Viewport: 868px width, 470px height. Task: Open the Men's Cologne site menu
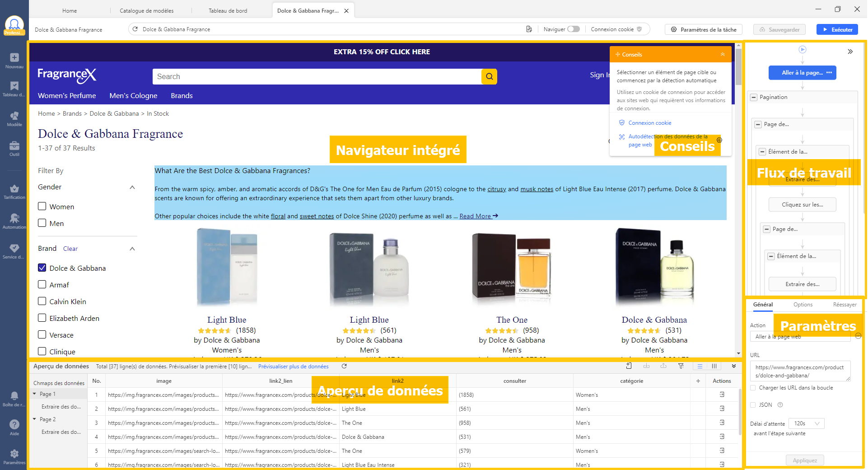click(133, 96)
